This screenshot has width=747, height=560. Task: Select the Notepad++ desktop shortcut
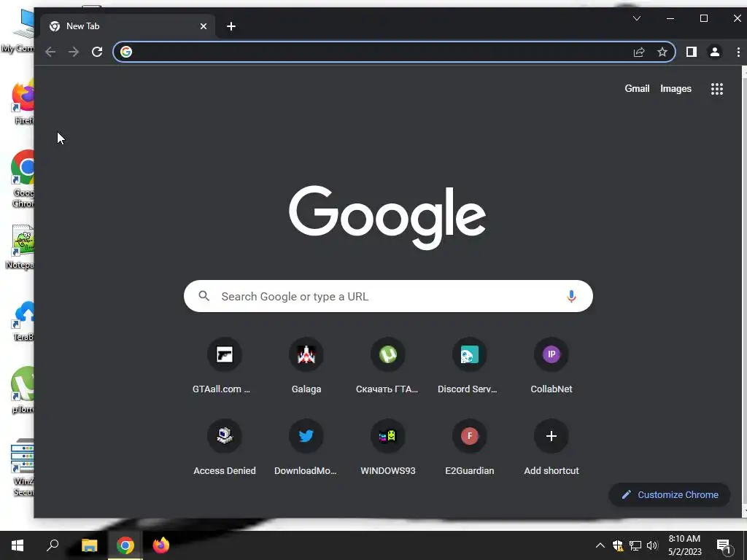(x=21, y=246)
